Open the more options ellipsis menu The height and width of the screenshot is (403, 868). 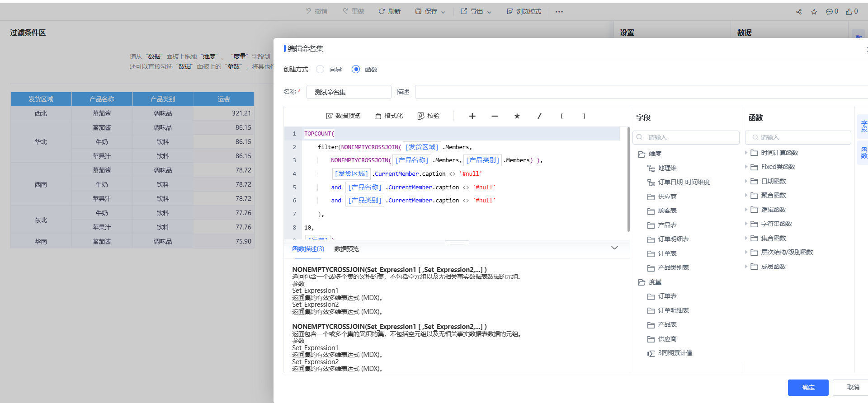559,12
